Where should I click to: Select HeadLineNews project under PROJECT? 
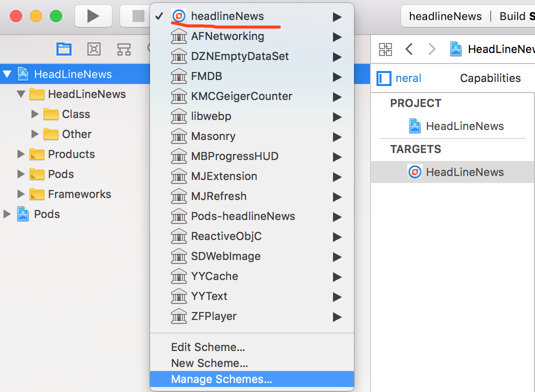coord(453,126)
